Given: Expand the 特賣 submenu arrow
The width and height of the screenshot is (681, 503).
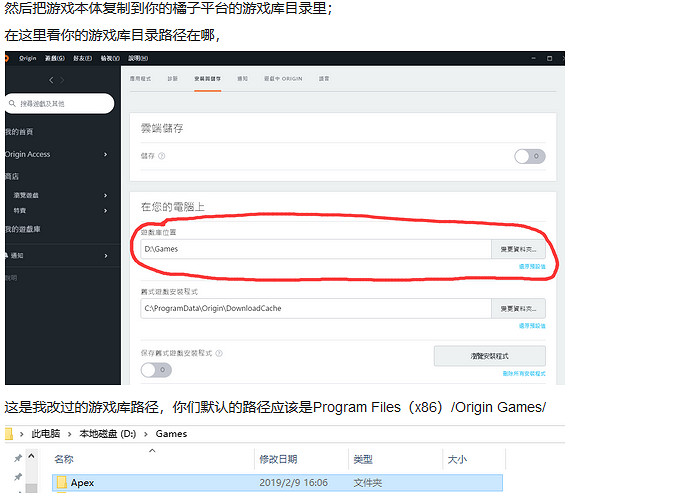Looking at the screenshot, I should coord(106,211).
